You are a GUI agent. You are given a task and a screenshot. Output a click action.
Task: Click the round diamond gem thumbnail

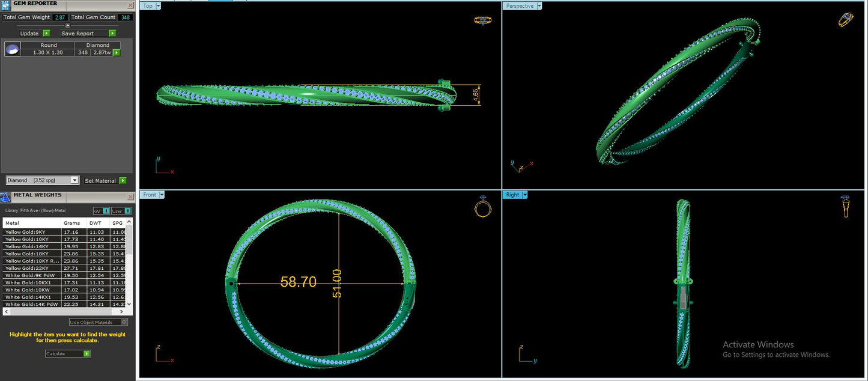click(13, 49)
